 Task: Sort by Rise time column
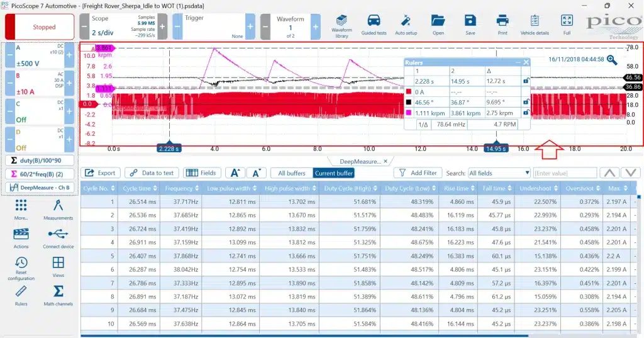coord(458,188)
